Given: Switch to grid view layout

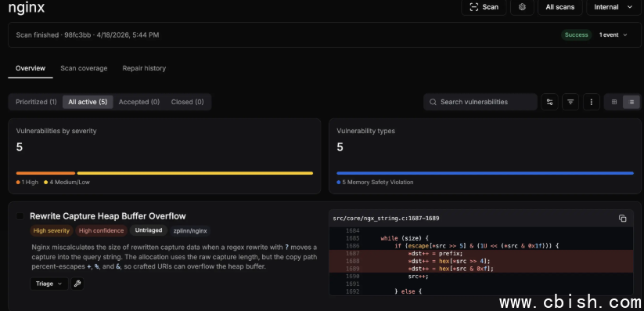Looking at the screenshot, I should coord(614,102).
